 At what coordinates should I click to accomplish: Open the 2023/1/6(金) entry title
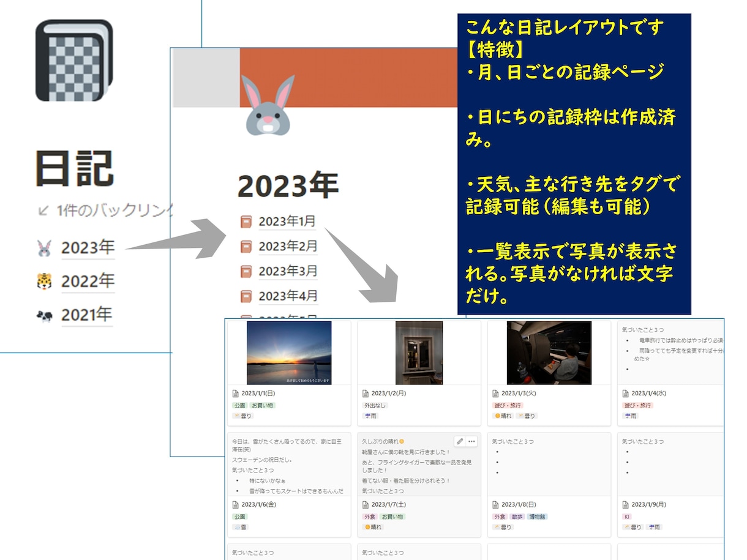coord(258,505)
